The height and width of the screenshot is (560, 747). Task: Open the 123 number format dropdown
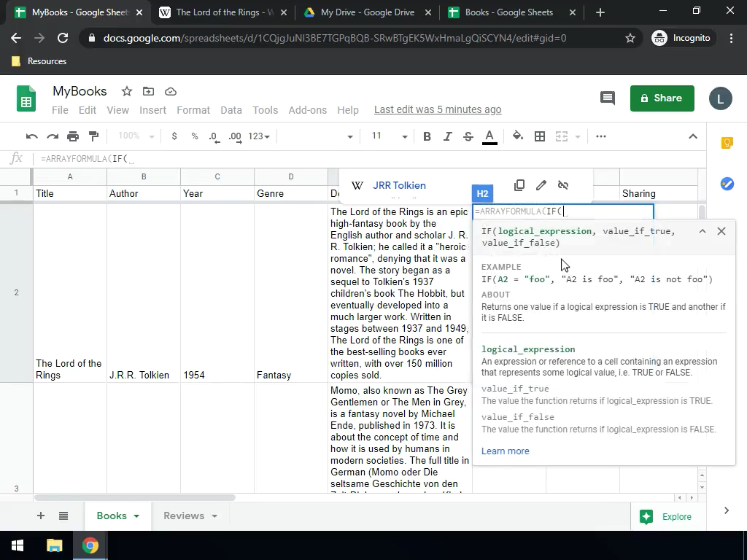click(x=259, y=136)
